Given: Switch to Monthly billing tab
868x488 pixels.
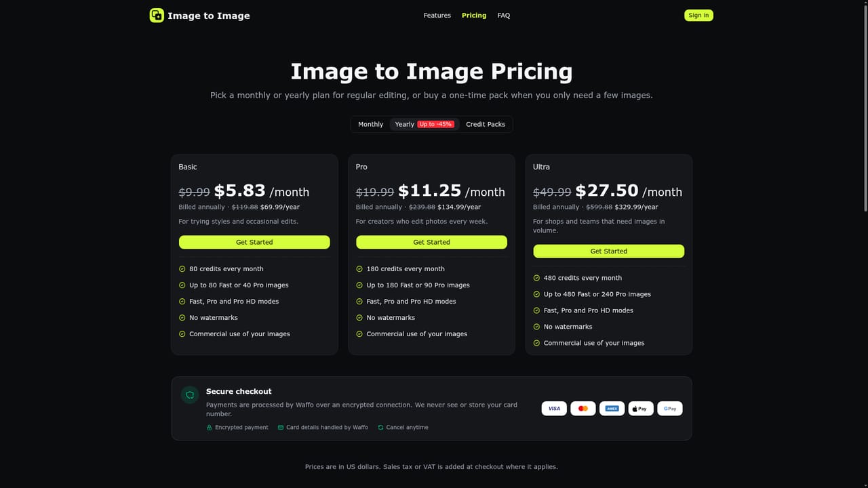Looking at the screenshot, I should (x=371, y=124).
